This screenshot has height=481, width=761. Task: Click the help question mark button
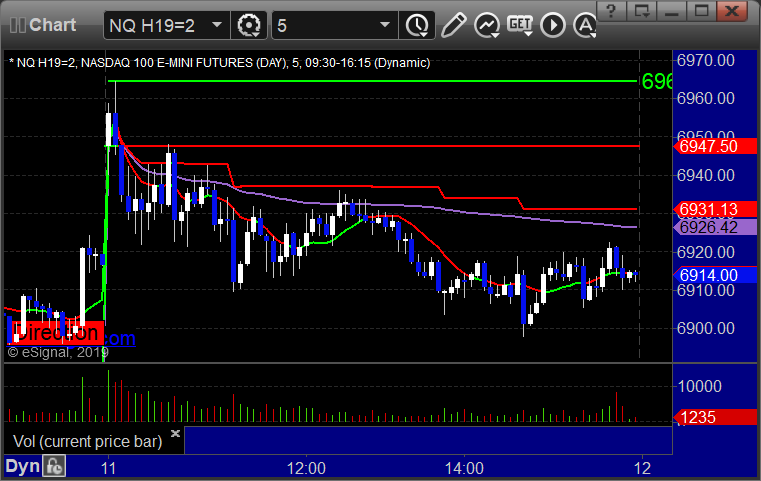[x=611, y=10]
